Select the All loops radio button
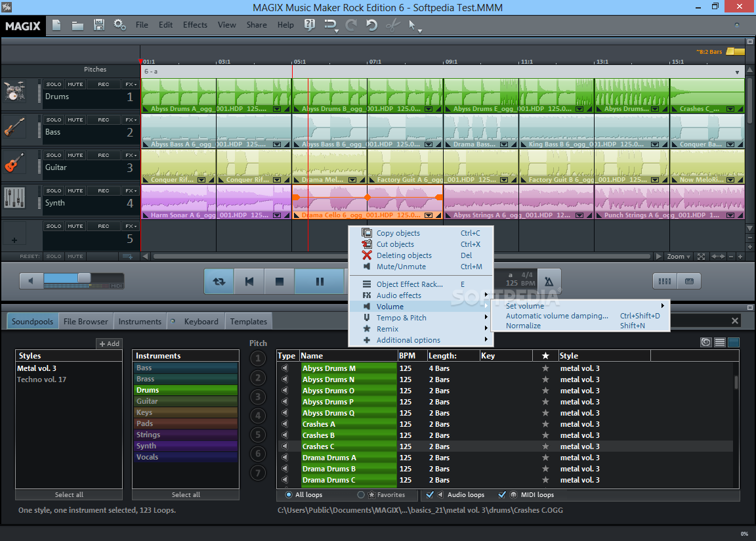Image resolution: width=756 pixels, height=541 pixels. 289,494
